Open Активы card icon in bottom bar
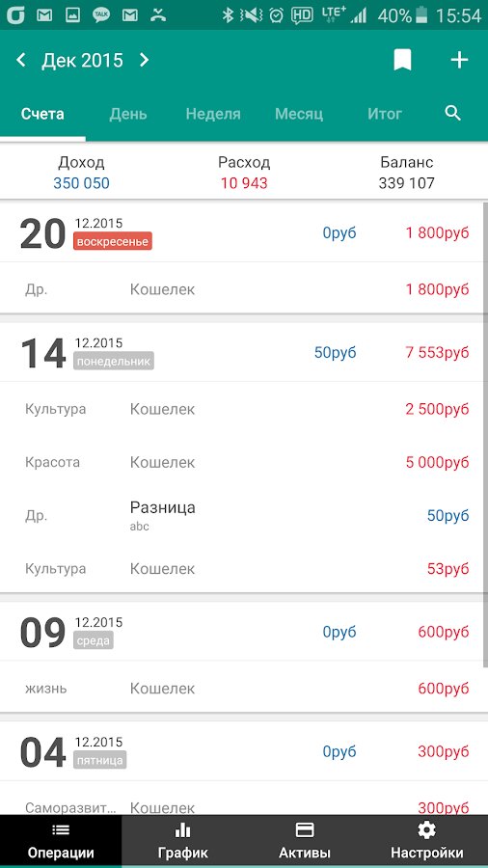Screen dimensions: 488x868 click(x=305, y=829)
